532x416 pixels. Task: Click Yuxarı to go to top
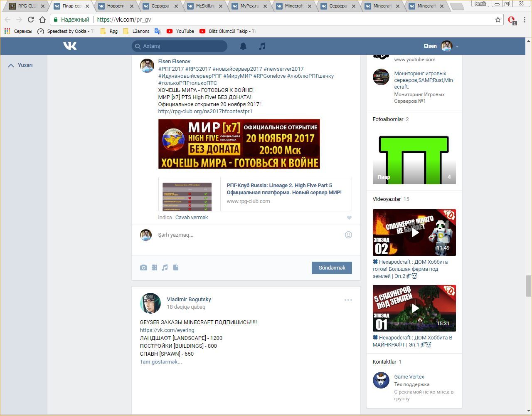tap(21, 65)
